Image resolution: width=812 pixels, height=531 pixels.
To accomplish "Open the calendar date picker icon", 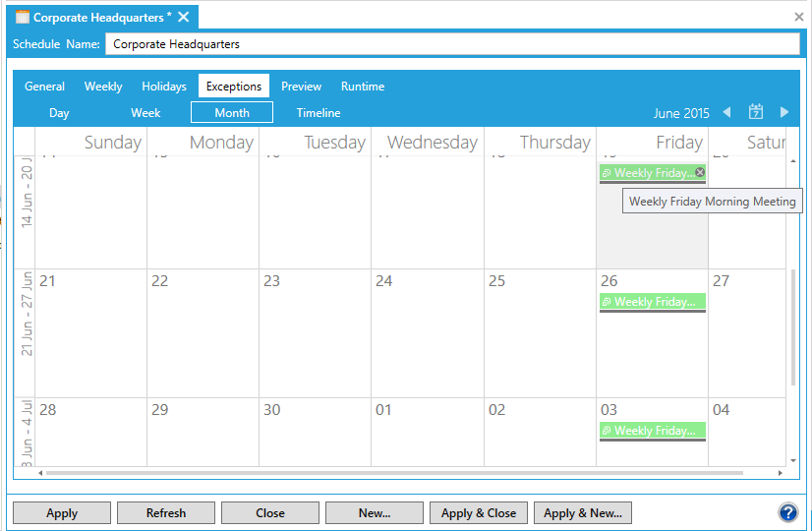I will tap(756, 112).
